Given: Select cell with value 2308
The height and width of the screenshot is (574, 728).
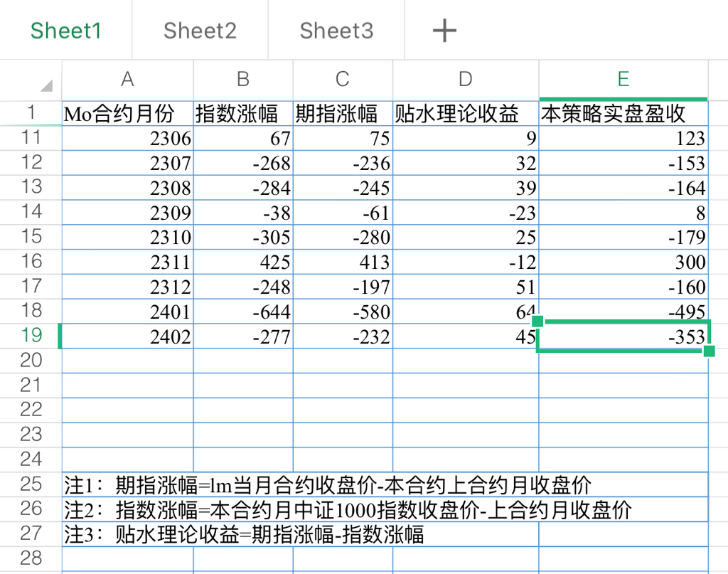Looking at the screenshot, I should click(128, 188).
